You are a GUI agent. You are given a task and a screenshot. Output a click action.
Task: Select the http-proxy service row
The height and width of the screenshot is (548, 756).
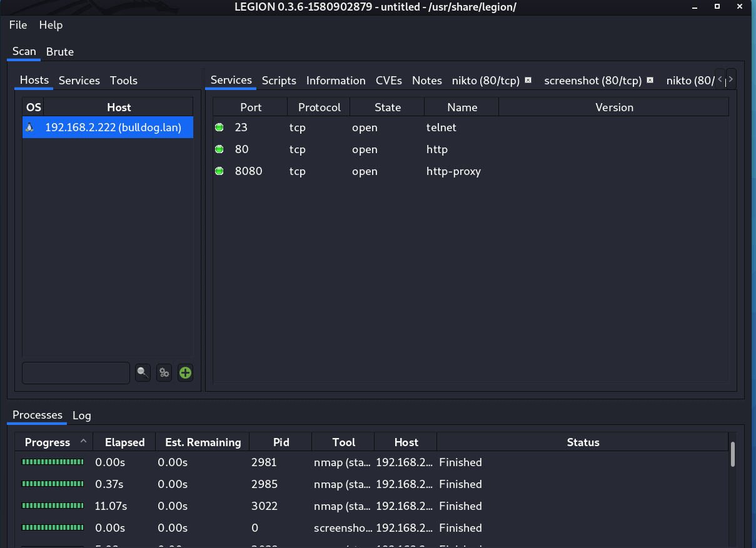(x=453, y=171)
